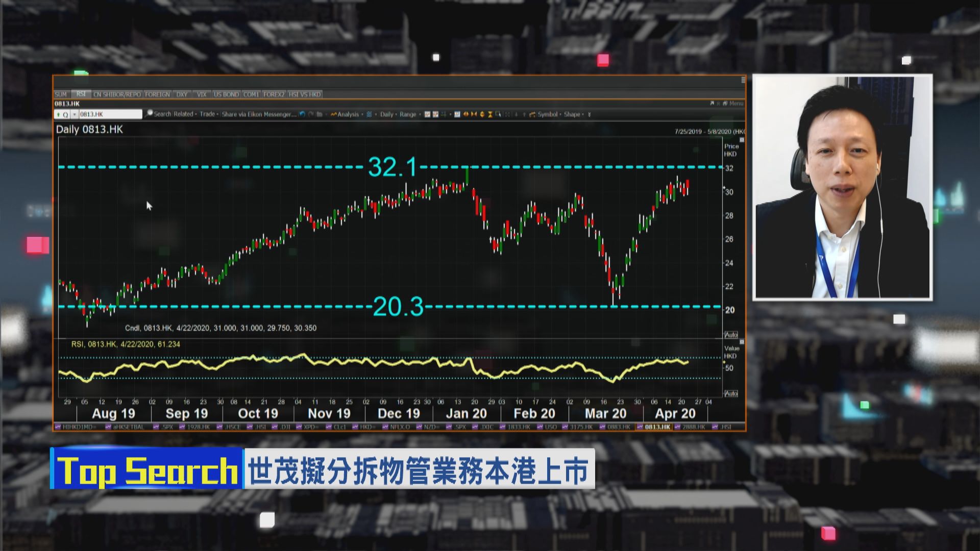Screen dimensions: 980x551
Task: Click the pop-out window icon beside Menu
Action: coord(712,103)
